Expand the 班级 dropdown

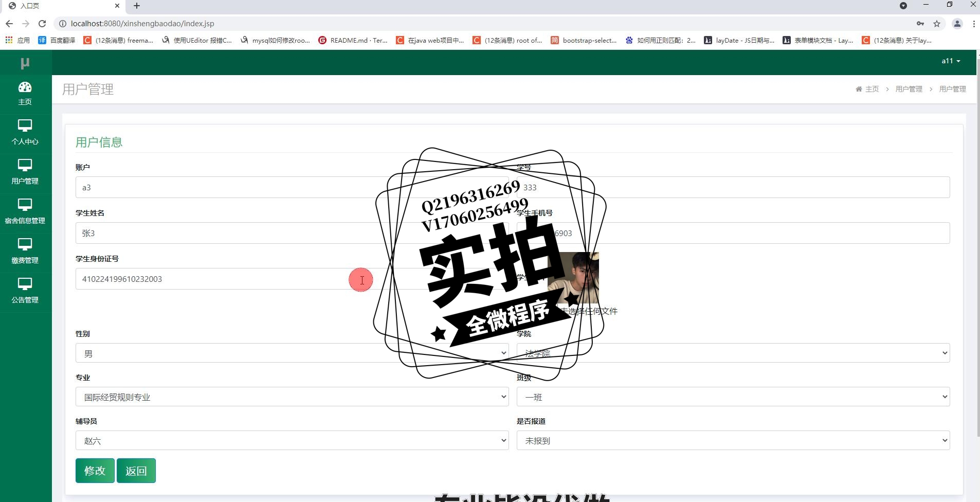tap(733, 397)
